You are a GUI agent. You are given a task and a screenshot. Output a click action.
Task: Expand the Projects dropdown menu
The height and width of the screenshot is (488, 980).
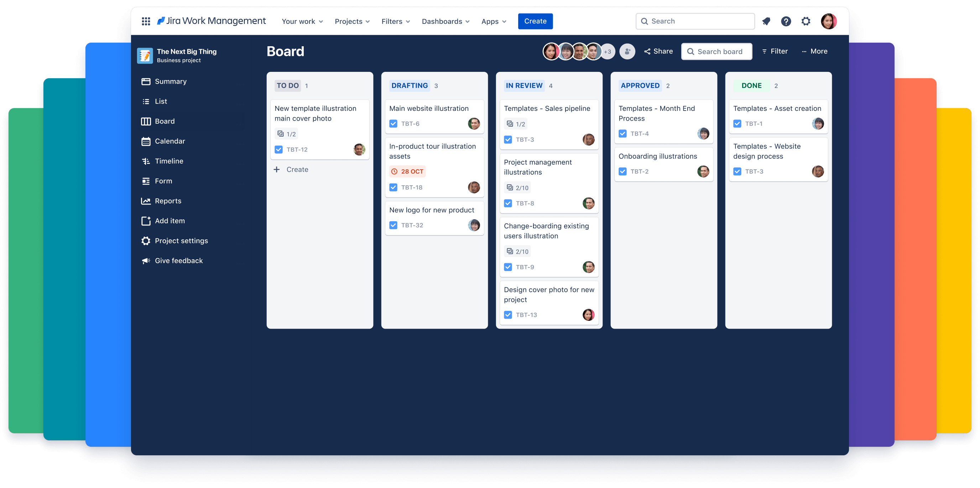click(x=352, y=21)
